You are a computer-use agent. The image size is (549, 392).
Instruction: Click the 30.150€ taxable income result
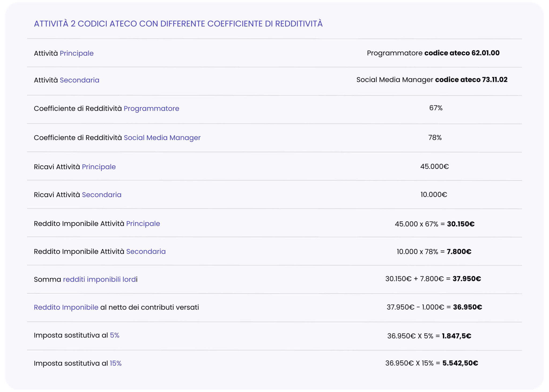pyautogui.click(x=461, y=224)
